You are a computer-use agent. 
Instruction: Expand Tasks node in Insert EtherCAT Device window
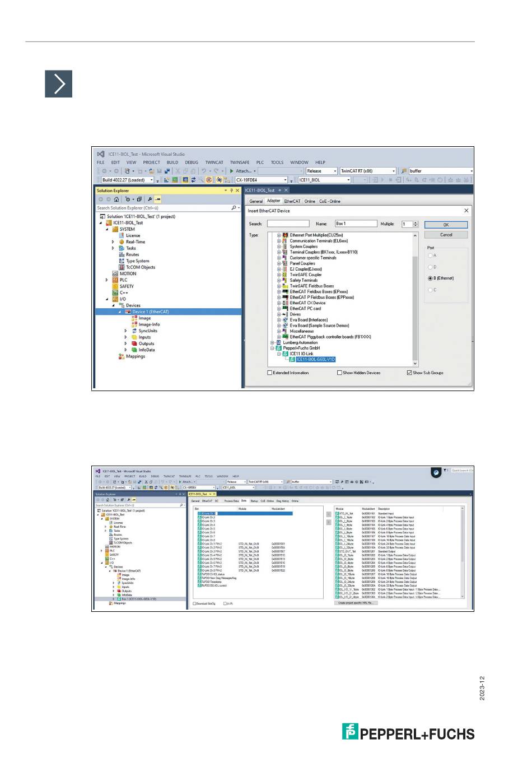(114, 248)
